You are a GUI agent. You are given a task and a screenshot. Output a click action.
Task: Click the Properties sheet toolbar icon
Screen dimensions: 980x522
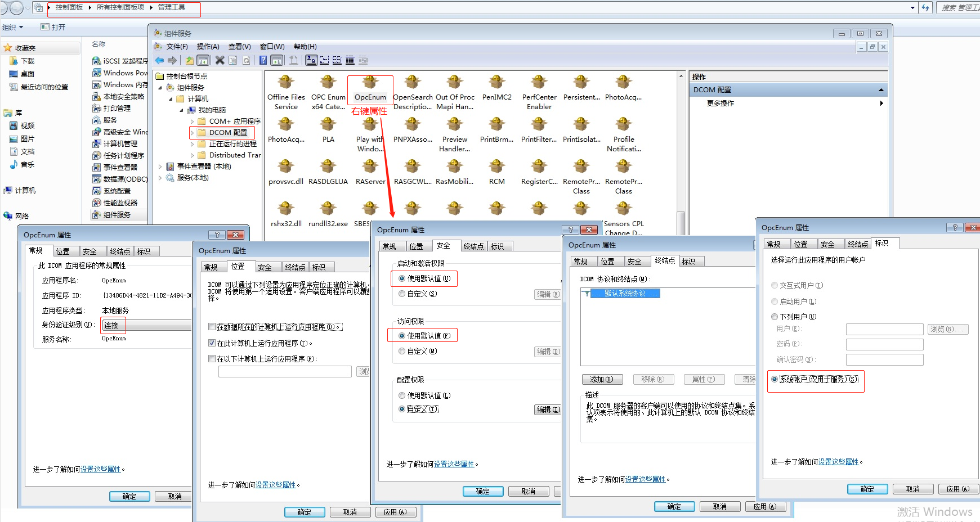pyautogui.click(x=233, y=60)
